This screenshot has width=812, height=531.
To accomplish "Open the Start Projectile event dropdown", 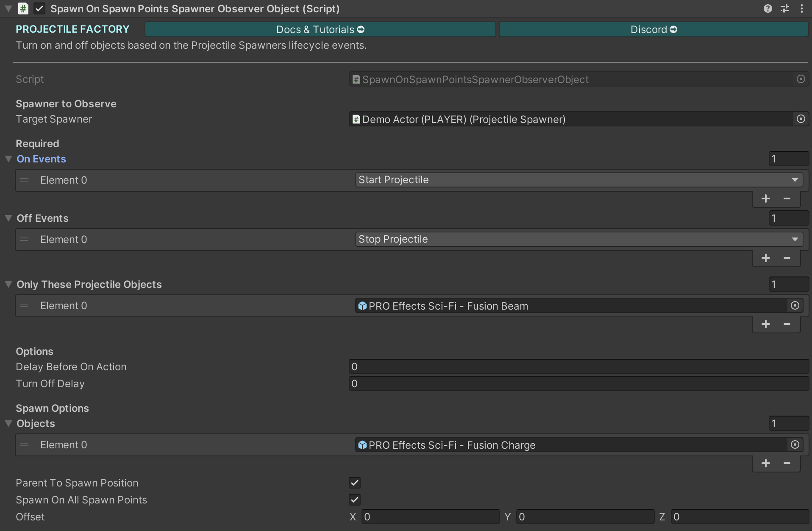I will coord(578,180).
